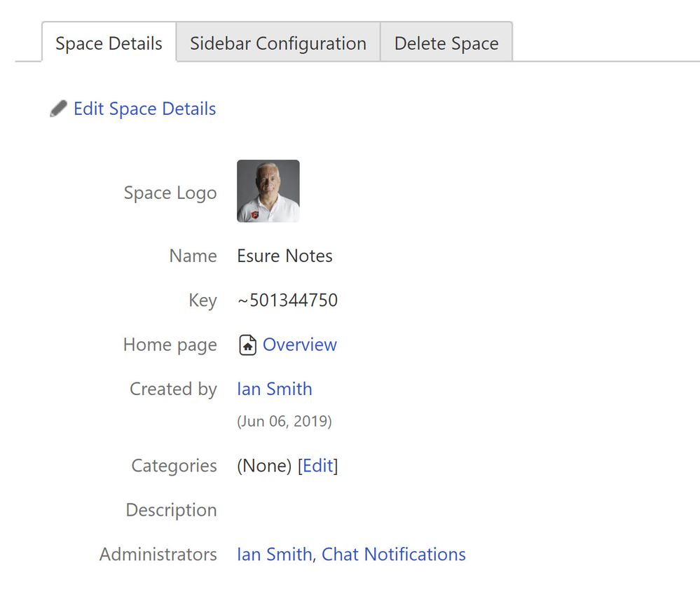
Task: Click the Administrators label
Action: pyautogui.click(x=158, y=554)
